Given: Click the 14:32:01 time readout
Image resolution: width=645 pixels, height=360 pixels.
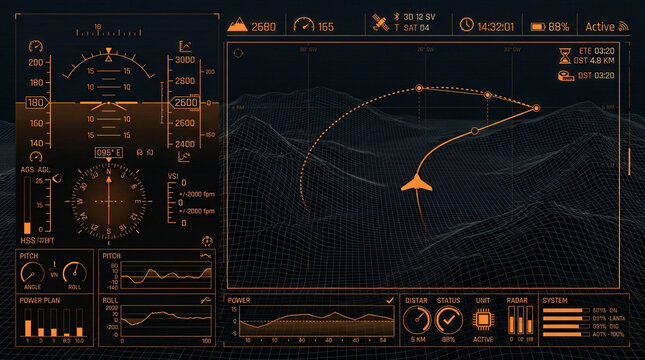Looking at the screenshot, I should click(x=496, y=27).
